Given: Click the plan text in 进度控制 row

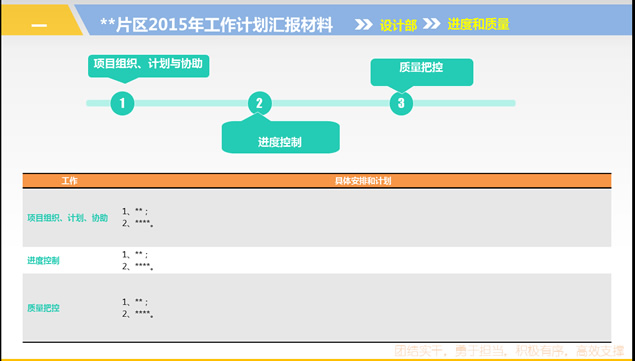Looking at the screenshot, I should (138, 261).
